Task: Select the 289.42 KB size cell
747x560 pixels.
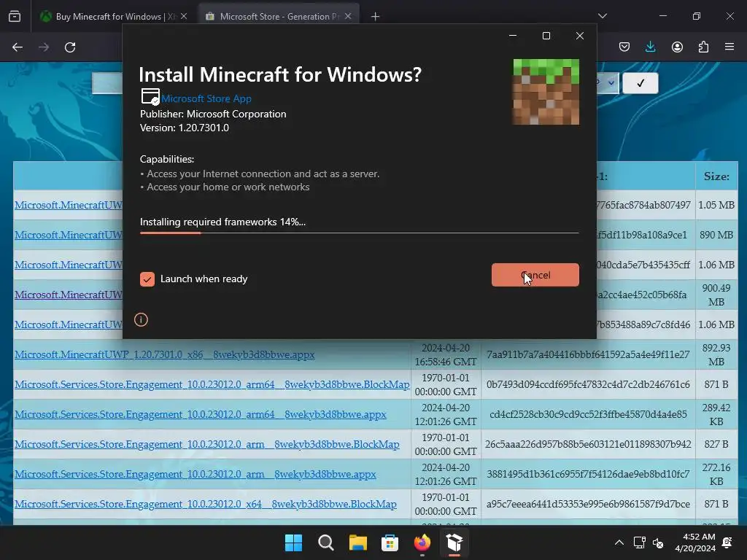Action: coord(716,415)
